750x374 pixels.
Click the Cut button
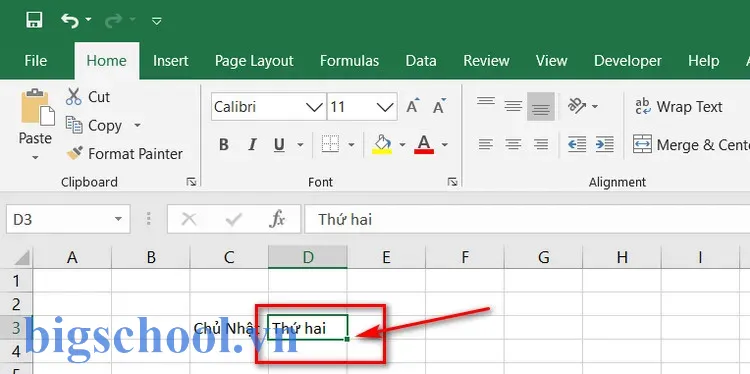tap(88, 97)
